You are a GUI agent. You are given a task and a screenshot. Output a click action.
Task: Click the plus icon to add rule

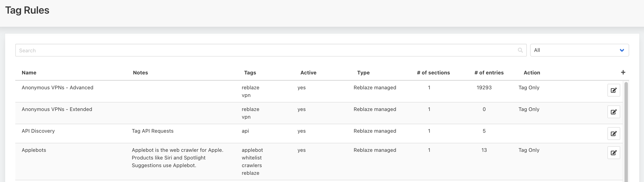[623, 73]
